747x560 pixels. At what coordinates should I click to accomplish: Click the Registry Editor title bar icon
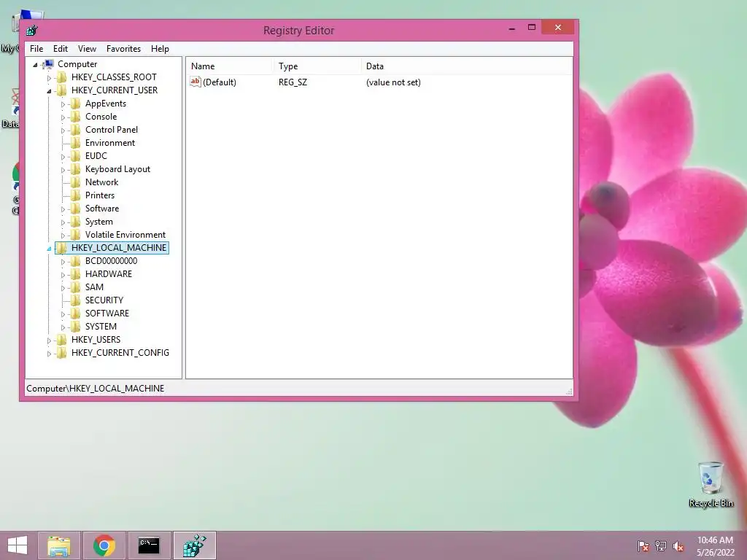click(32, 31)
